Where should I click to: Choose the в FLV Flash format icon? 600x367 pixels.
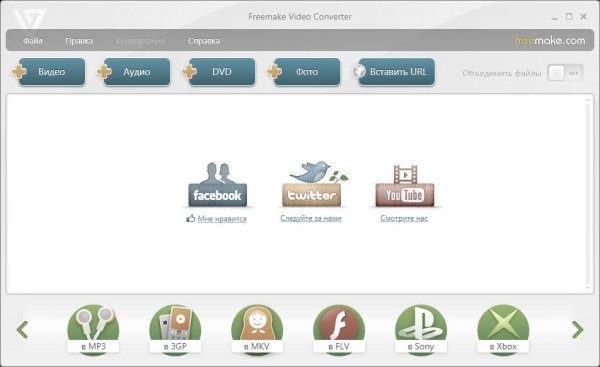tap(339, 330)
